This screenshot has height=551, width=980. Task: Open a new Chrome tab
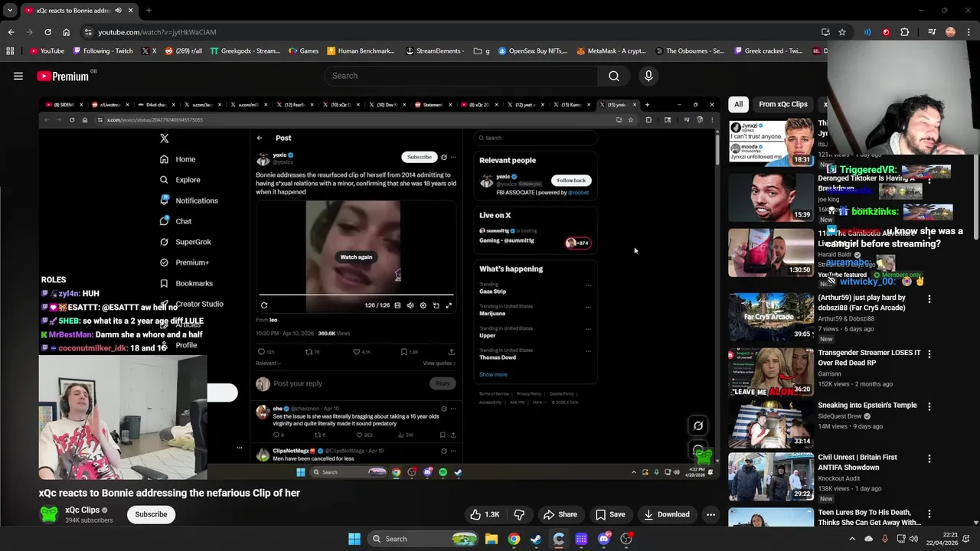point(149,11)
